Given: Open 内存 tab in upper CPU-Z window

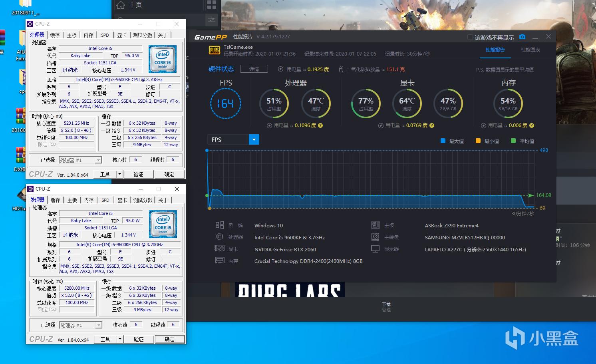Looking at the screenshot, I should coord(89,35).
